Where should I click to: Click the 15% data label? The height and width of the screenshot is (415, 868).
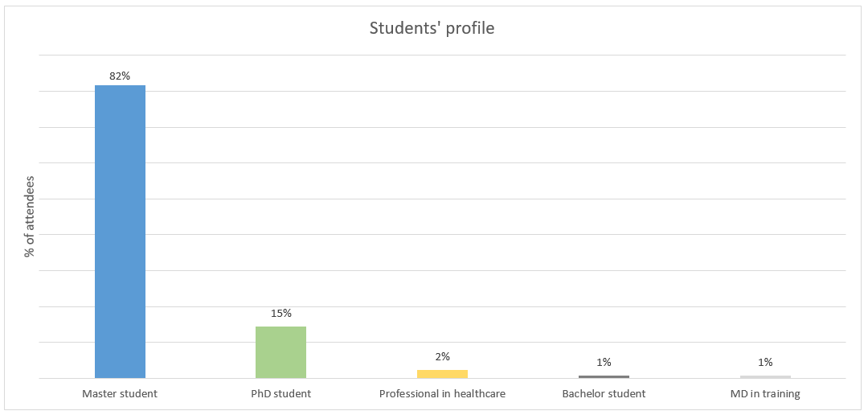click(280, 314)
